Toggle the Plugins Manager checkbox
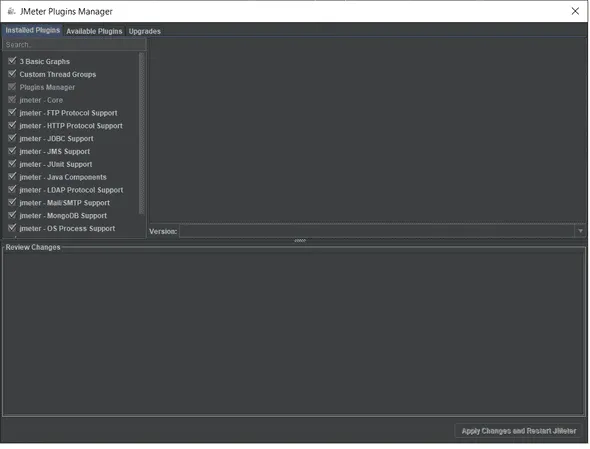 12,87
